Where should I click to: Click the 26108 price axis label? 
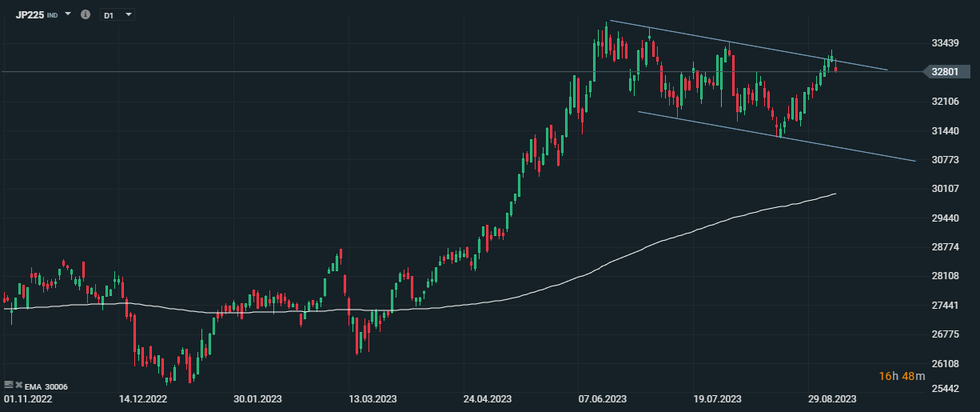click(x=945, y=363)
